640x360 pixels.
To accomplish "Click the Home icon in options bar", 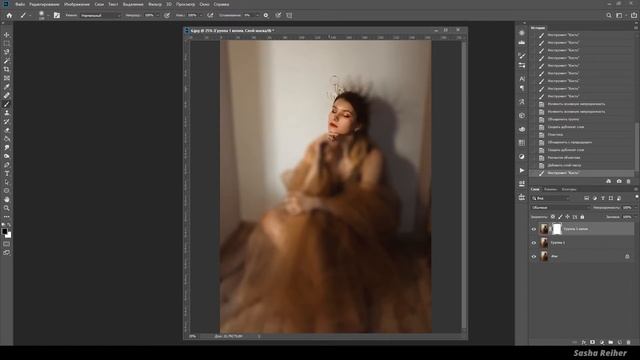I will (x=9, y=15).
